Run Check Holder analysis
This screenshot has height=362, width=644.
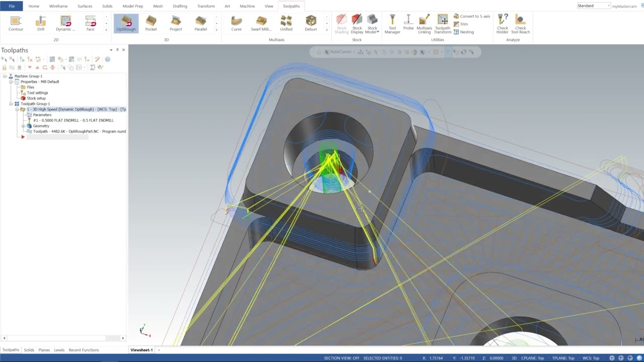click(503, 24)
